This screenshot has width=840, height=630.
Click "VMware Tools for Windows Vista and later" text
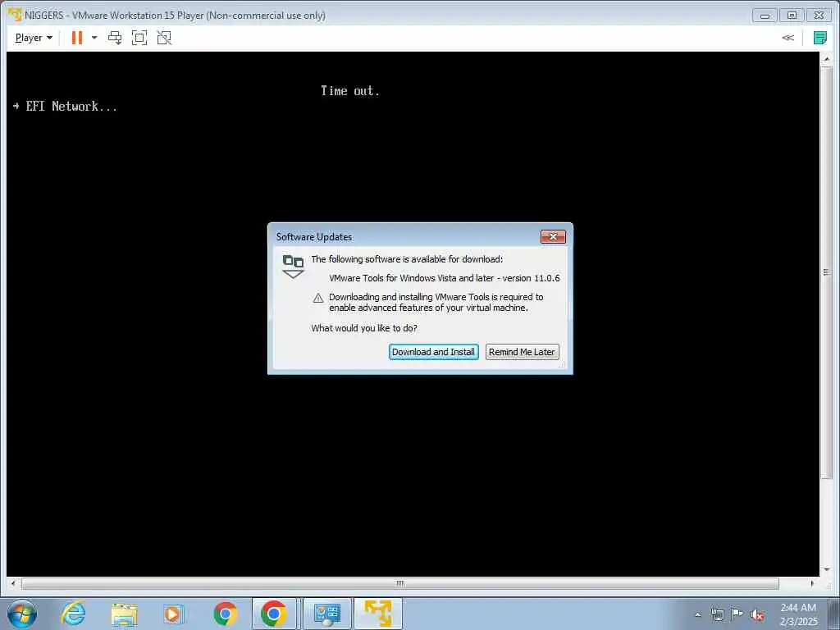411,278
